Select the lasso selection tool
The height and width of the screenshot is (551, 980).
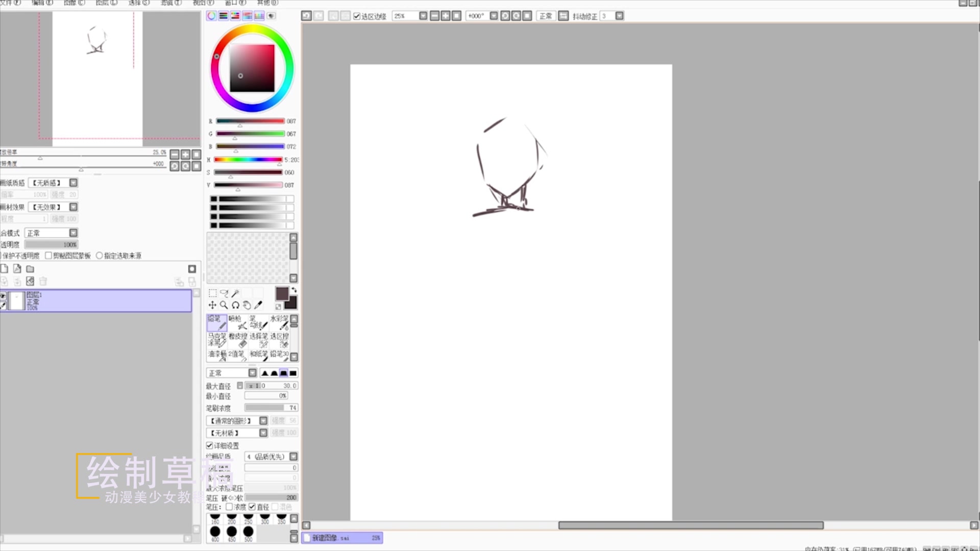(224, 293)
